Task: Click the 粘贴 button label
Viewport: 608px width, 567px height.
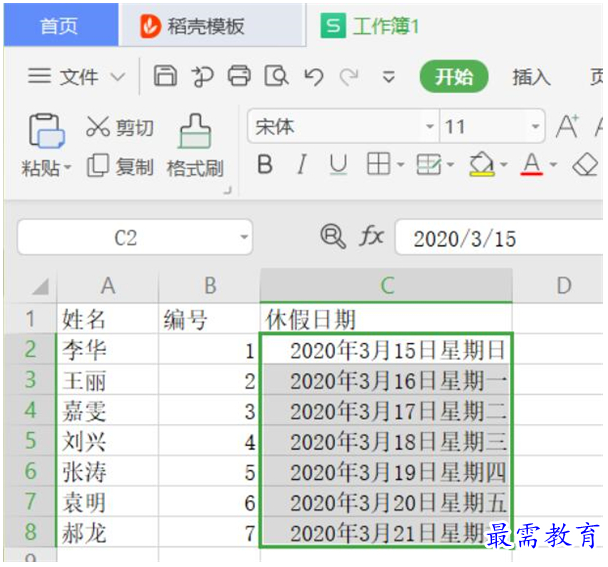Action: (41, 168)
